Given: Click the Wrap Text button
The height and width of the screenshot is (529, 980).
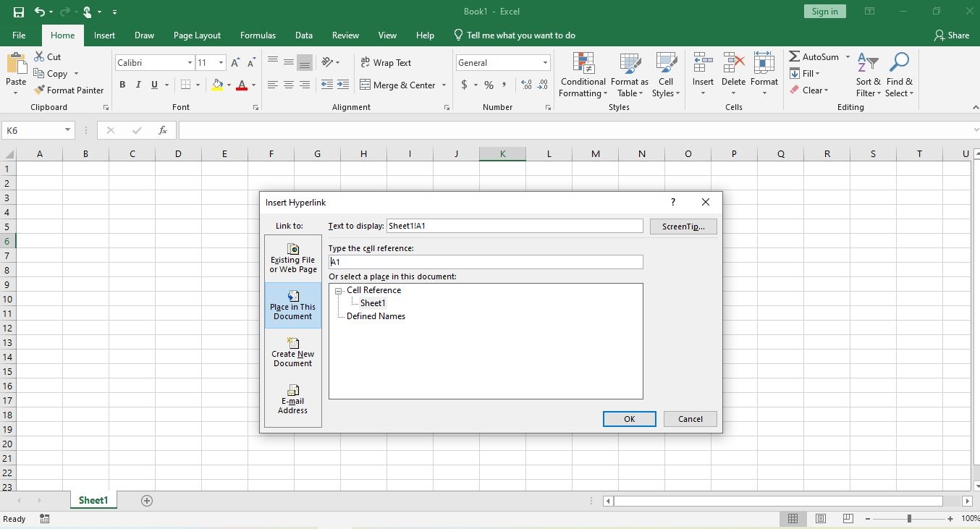Looking at the screenshot, I should (x=386, y=63).
